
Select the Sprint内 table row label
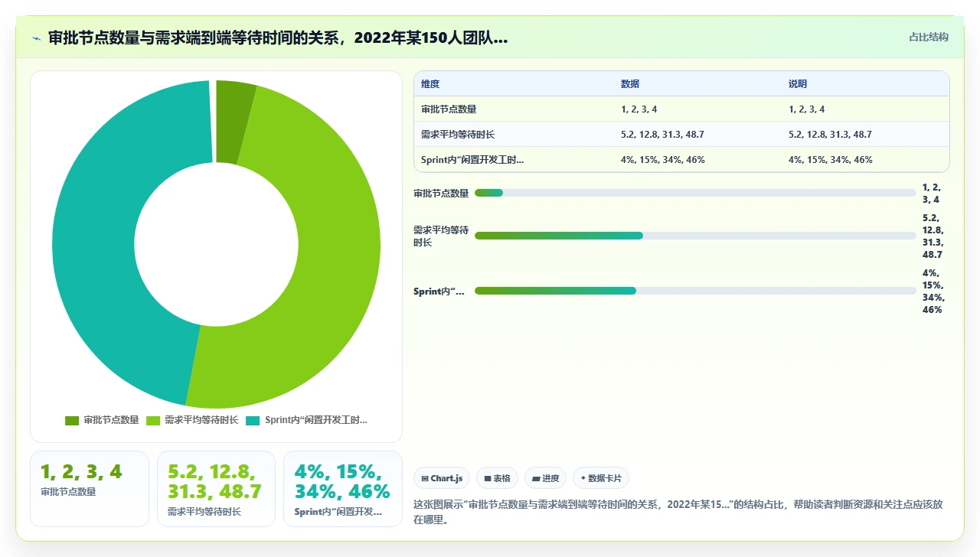[x=472, y=160]
